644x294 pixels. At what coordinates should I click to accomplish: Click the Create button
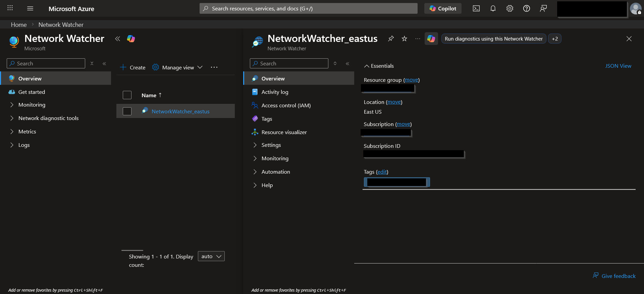tap(133, 67)
